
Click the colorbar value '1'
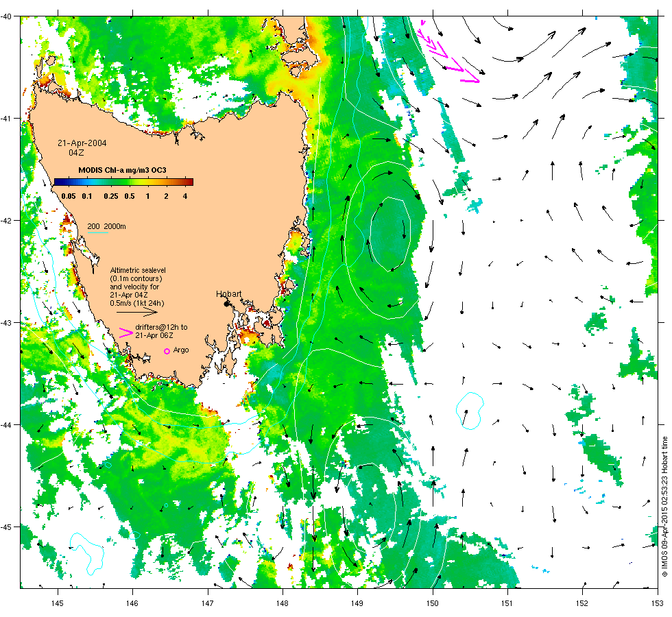[x=148, y=196]
